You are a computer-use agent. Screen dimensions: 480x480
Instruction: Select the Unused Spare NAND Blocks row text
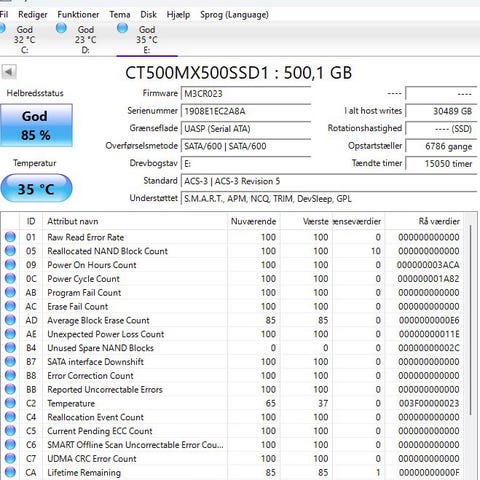point(100,348)
